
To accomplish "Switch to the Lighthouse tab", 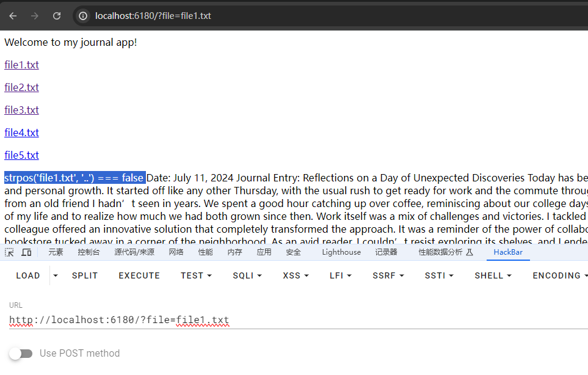I will (341, 252).
